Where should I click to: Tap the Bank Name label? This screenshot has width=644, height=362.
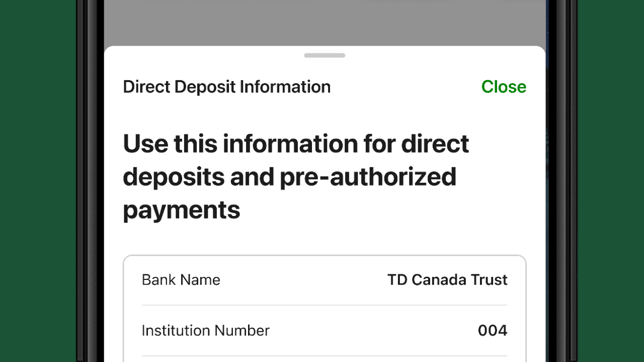(181, 280)
